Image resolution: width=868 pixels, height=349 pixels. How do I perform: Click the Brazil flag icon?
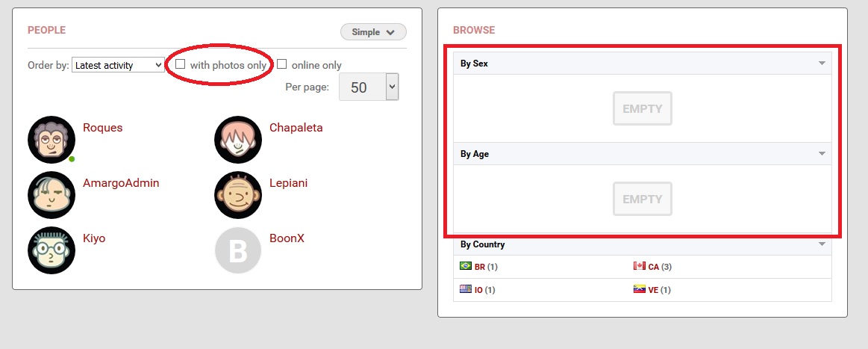(466, 266)
